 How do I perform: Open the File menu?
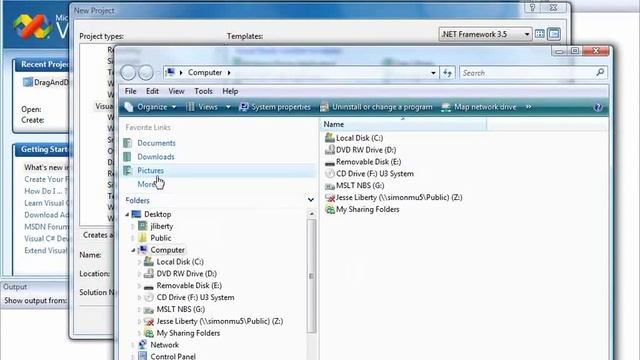click(131, 91)
